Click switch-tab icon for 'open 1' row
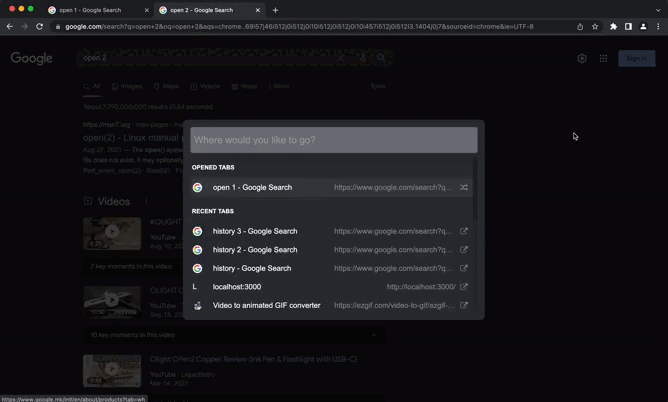 click(464, 187)
